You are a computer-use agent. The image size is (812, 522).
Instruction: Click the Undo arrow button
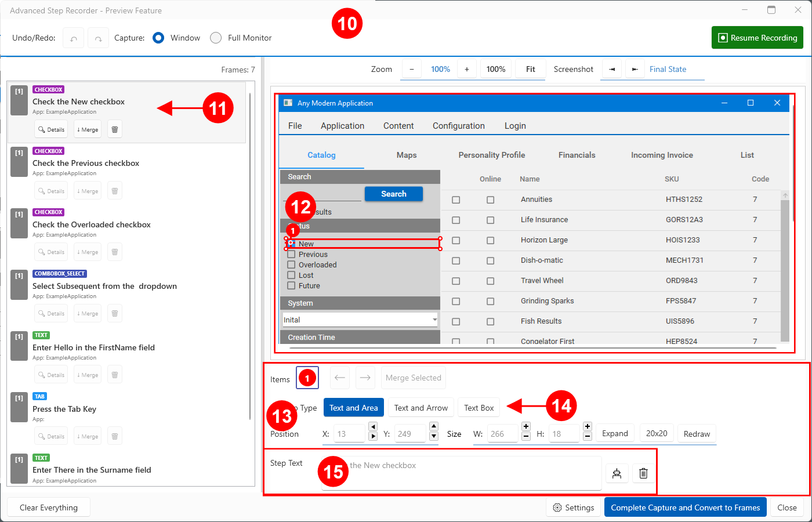(x=74, y=38)
